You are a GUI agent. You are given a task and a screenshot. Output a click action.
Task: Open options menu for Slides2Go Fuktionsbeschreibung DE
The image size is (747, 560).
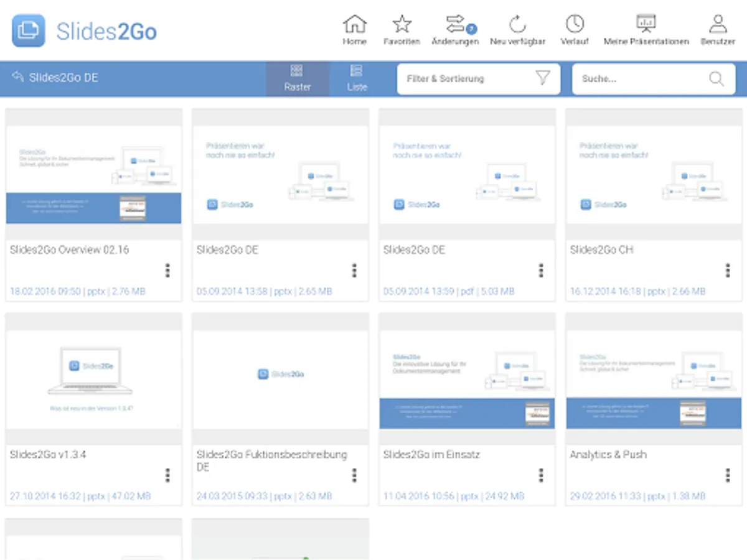click(x=354, y=475)
